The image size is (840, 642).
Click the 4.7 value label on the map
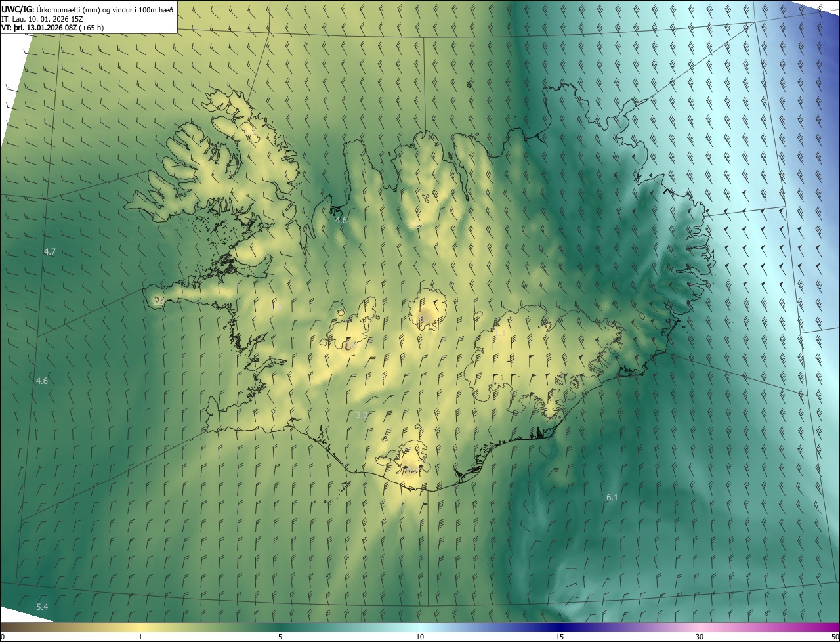[x=50, y=252]
